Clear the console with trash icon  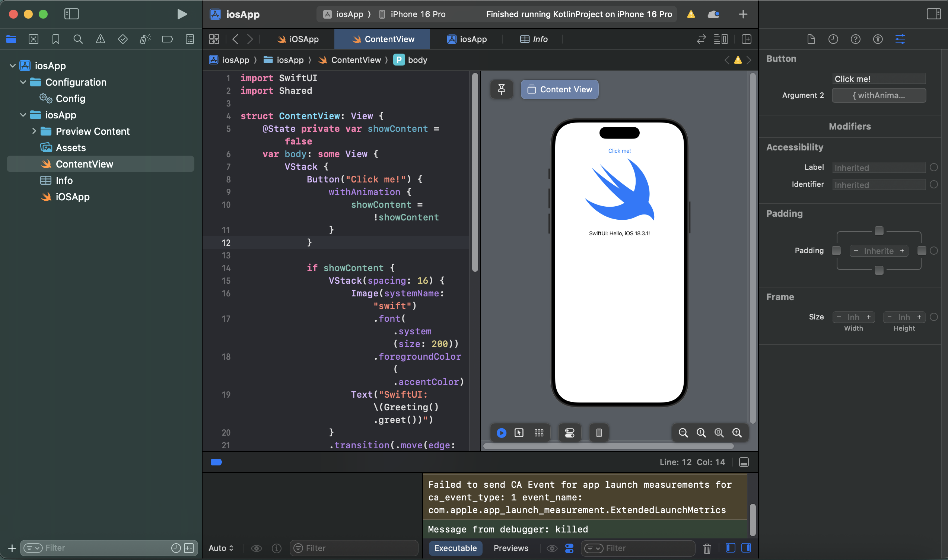point(707,548)
